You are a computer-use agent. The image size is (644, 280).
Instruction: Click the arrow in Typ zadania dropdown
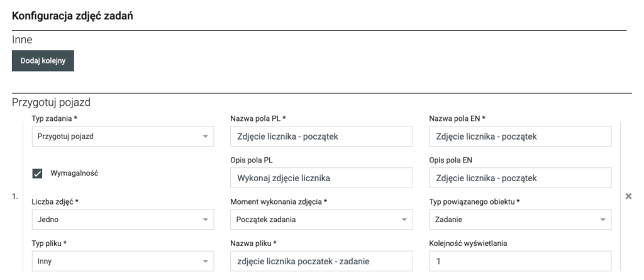(205, 137)
